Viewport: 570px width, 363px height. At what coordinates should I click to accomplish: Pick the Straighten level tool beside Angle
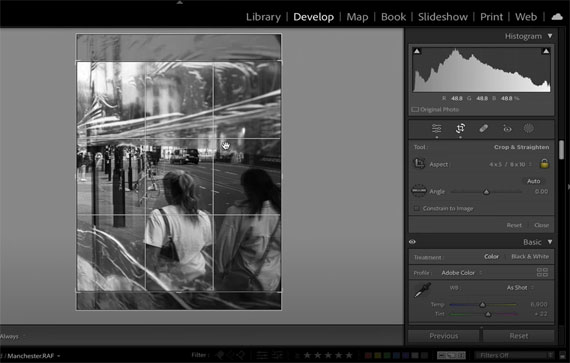(418, 190)
